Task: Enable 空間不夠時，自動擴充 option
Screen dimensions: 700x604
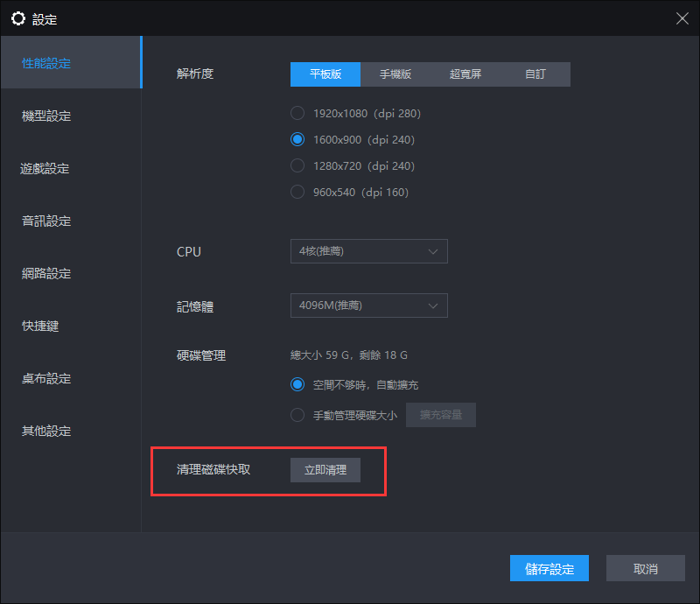Action: tap(297, 384)
